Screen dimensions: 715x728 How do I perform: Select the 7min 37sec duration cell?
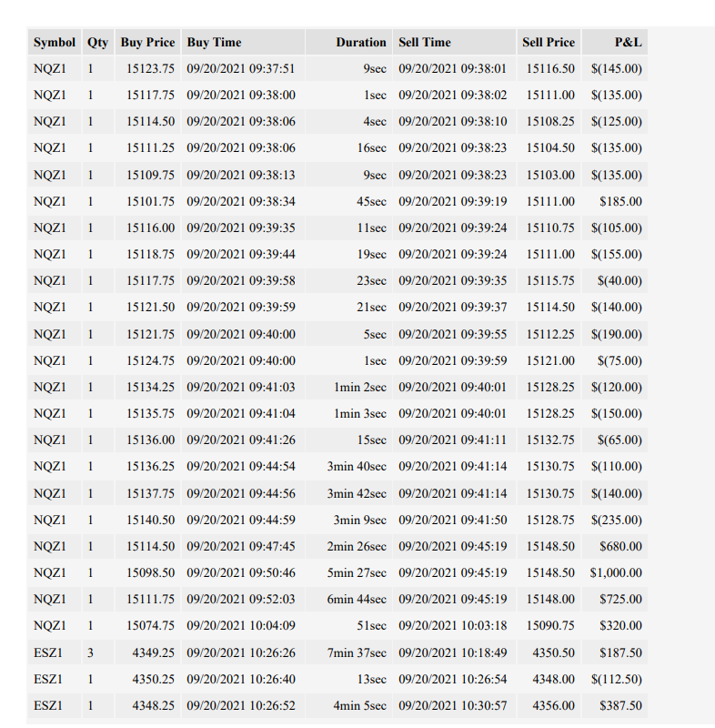click(x=349, y=652)
